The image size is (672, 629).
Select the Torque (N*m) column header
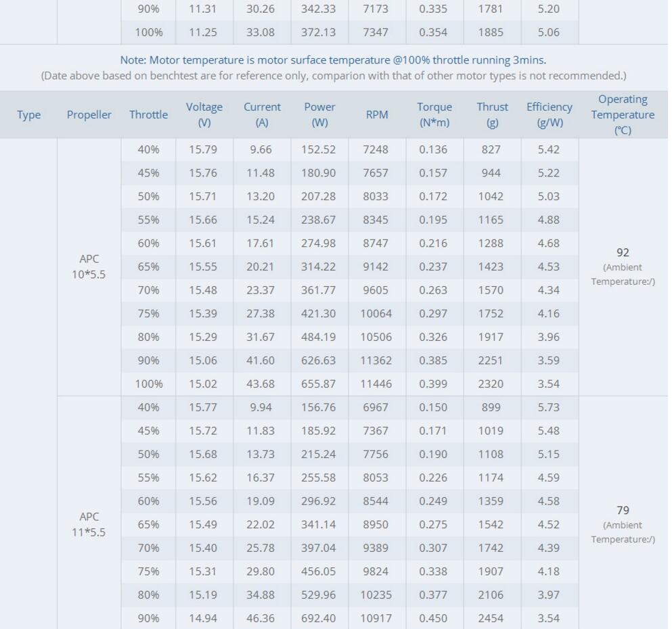[x=434, y=115]
